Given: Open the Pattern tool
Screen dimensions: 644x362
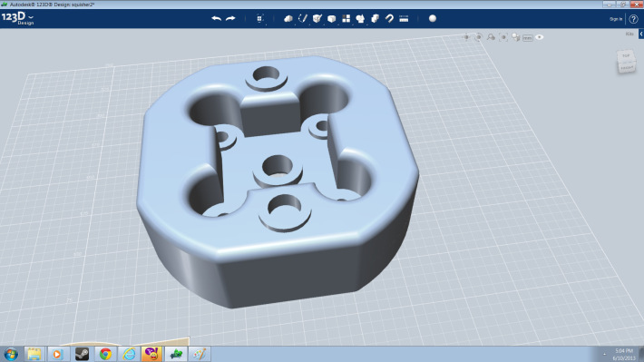Looking at the screenshot, I should [346, 18].
